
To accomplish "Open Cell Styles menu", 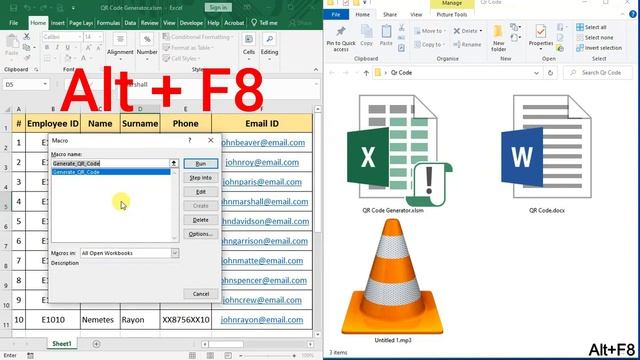I will (x=182, y=58).
